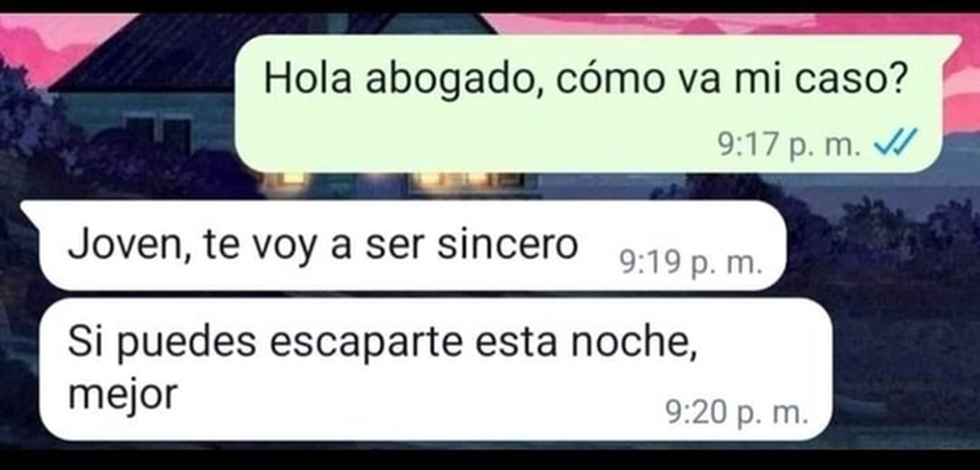This screenshot has height=470, width=980.
Task: Click the 9:20 p. m. timestamp
Action: 737,413
